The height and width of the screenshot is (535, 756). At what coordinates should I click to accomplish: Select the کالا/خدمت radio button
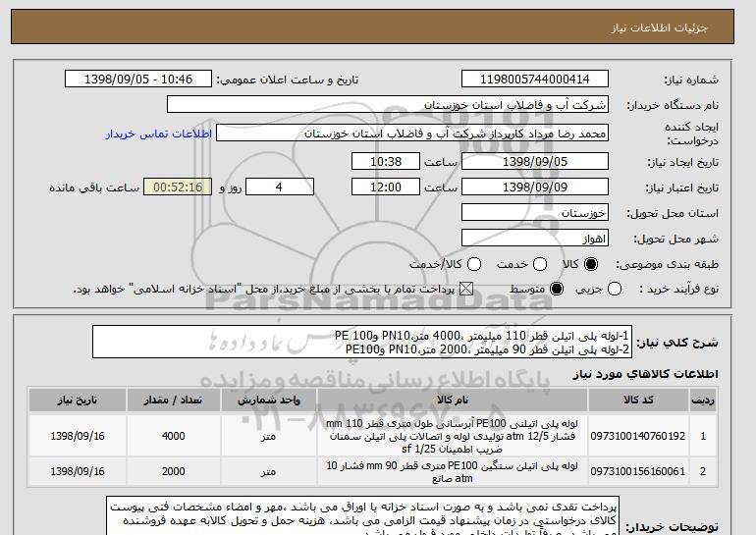(x=474, y=264)
